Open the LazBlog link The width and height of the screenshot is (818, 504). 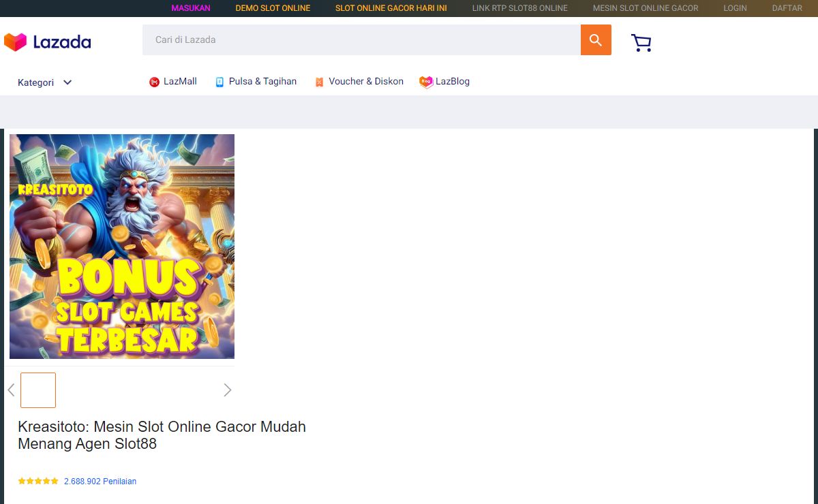tap(453, 82)
